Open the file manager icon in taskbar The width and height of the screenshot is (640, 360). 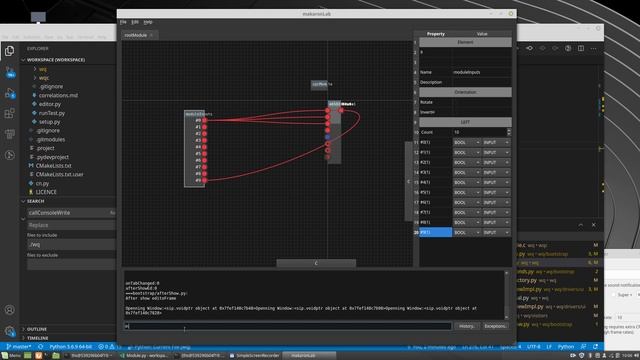pos(56,356)
